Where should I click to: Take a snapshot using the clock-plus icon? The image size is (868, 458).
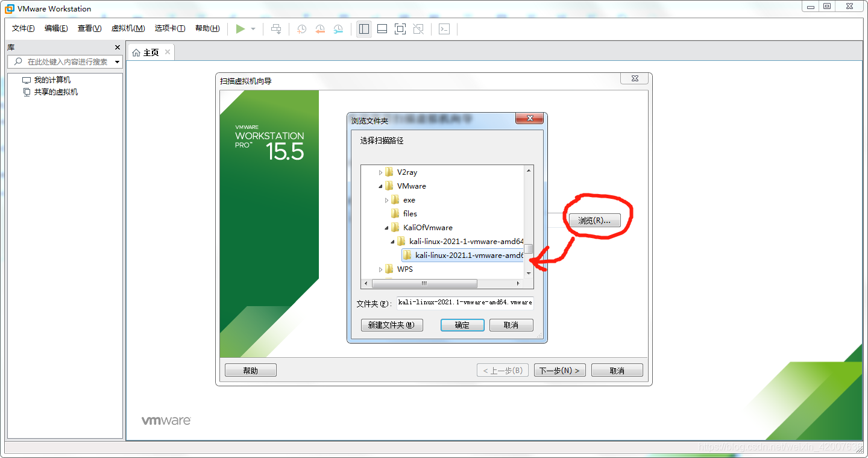(x=301, y=29)
